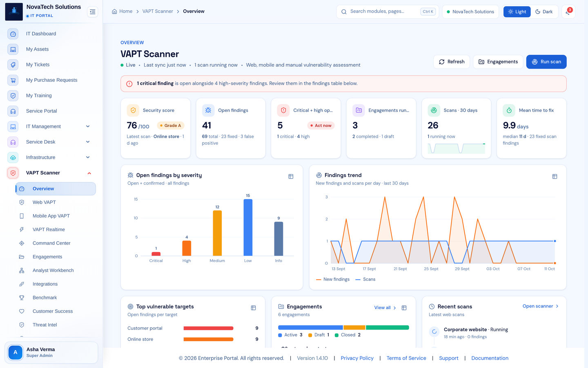The height and width of the screenshot is (368, 588).
Task: Click the My Purchase Requests cart icon
Action: (13, 80)
